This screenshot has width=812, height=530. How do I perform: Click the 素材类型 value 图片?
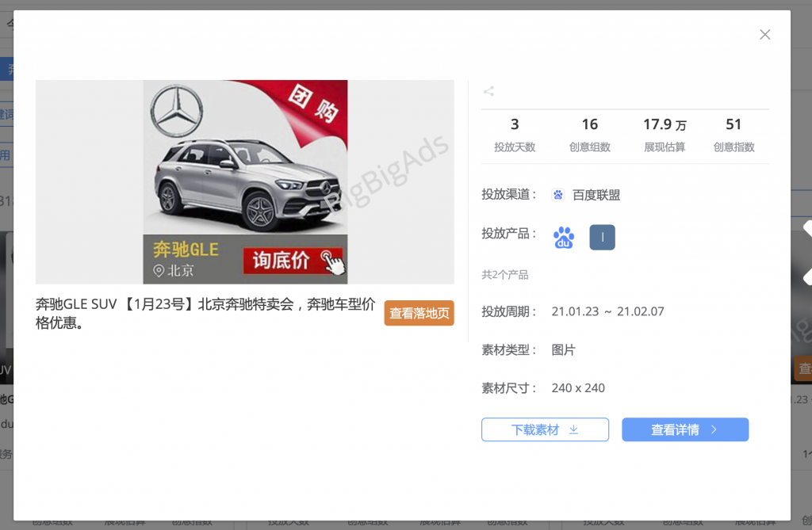[x=564, y=350]
